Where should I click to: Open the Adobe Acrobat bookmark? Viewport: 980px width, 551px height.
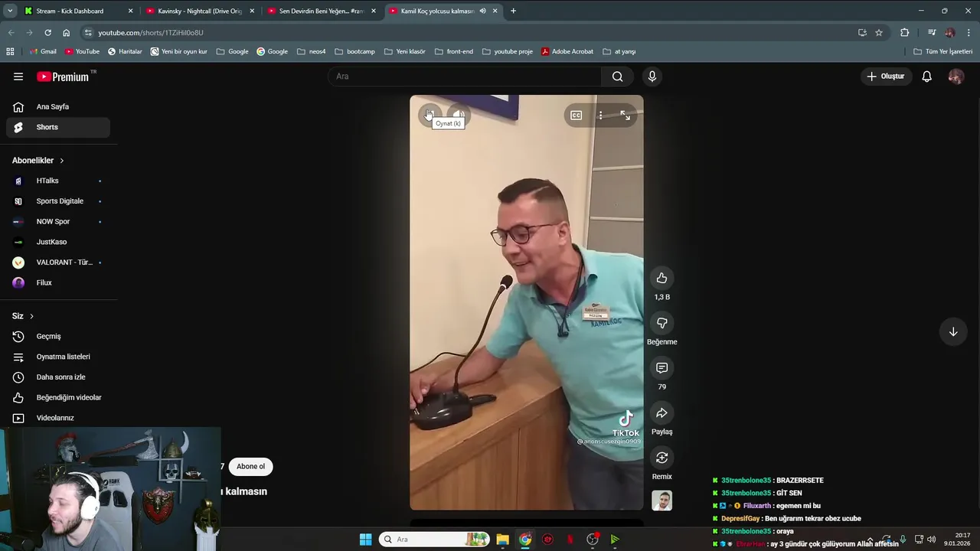coord(567,51)
